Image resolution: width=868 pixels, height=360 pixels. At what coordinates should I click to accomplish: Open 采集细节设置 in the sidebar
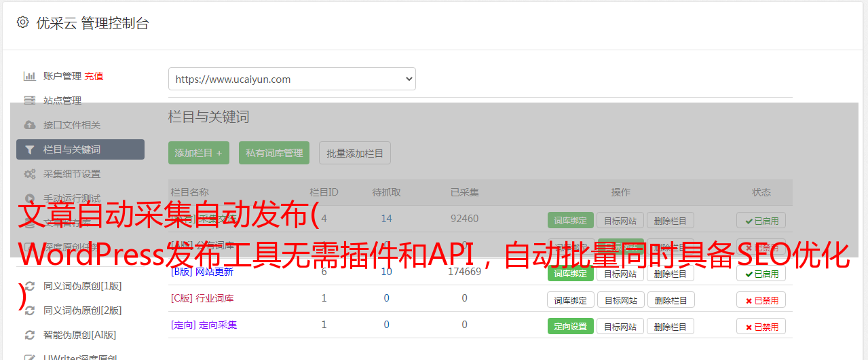(x=71, y=174)
